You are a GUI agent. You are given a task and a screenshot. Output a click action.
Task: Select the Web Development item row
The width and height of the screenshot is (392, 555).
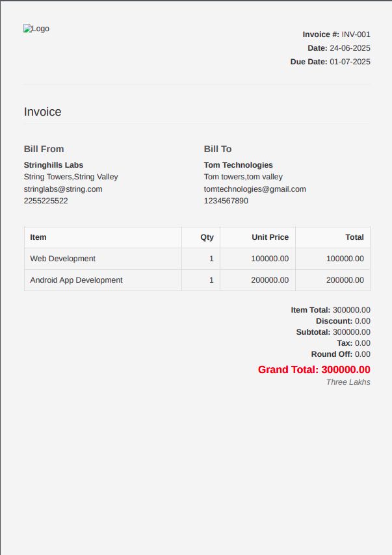click(x=62, y=259)
